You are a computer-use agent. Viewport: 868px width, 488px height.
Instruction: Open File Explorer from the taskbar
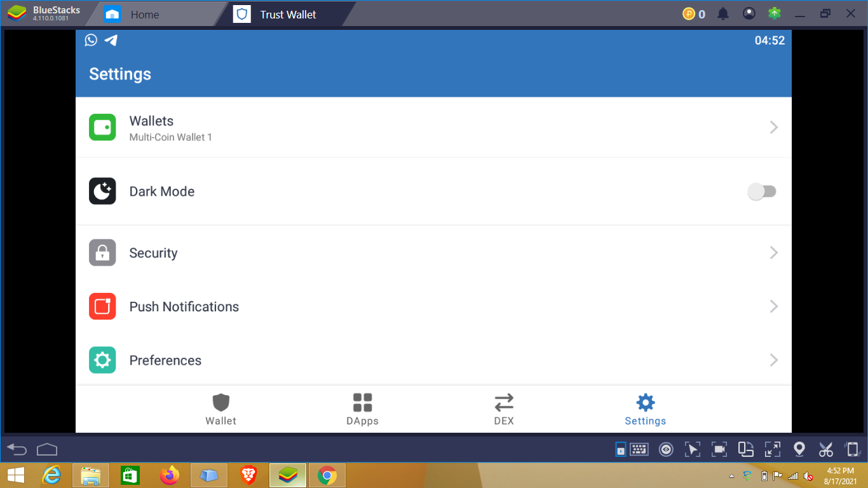tap(91, 475)
